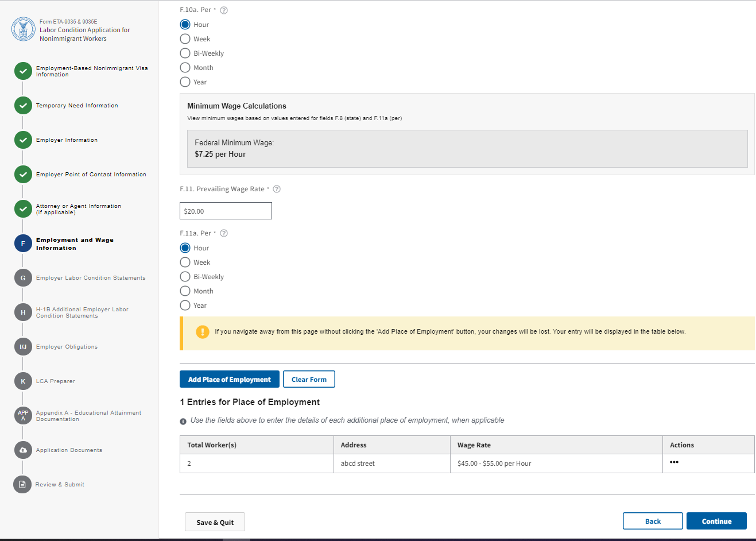Click the Clear Form button
Screen dimensions: 756x541
pos(309,380)
